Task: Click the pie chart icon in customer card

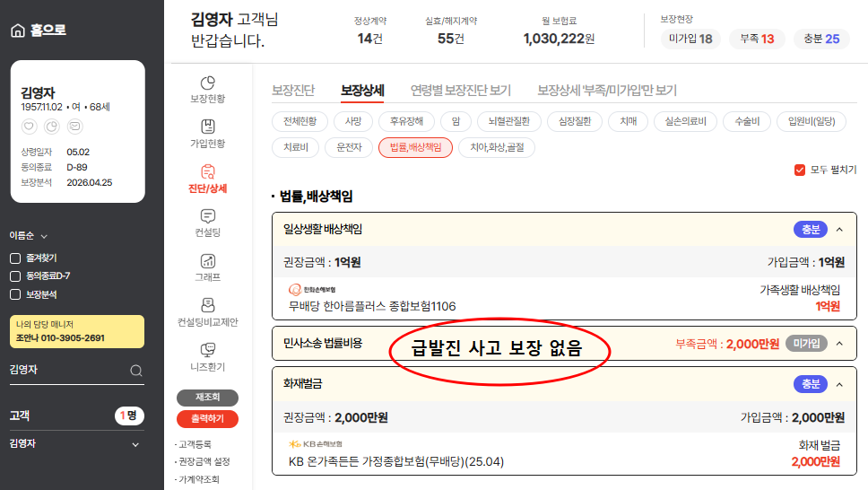Action: (51, 127)
